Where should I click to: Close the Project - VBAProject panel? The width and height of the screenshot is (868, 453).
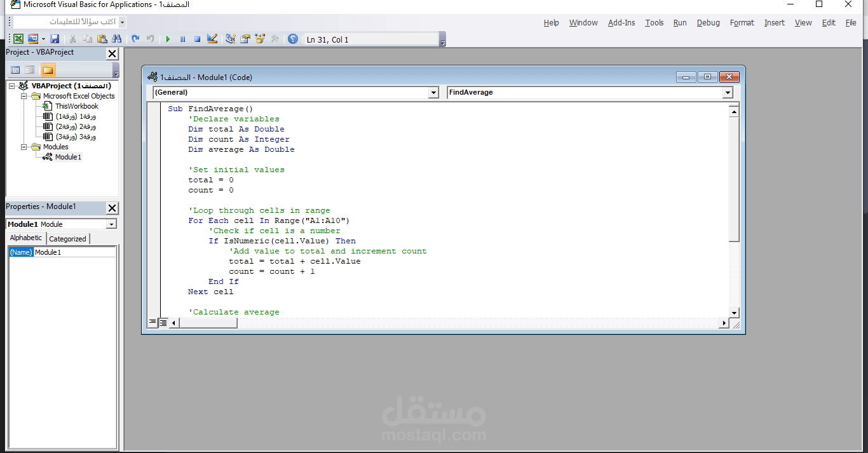pyautogui.click(x=112, y=54)
